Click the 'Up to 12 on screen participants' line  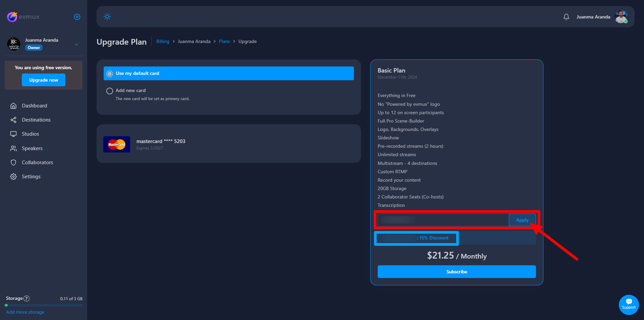pos(411,113)
